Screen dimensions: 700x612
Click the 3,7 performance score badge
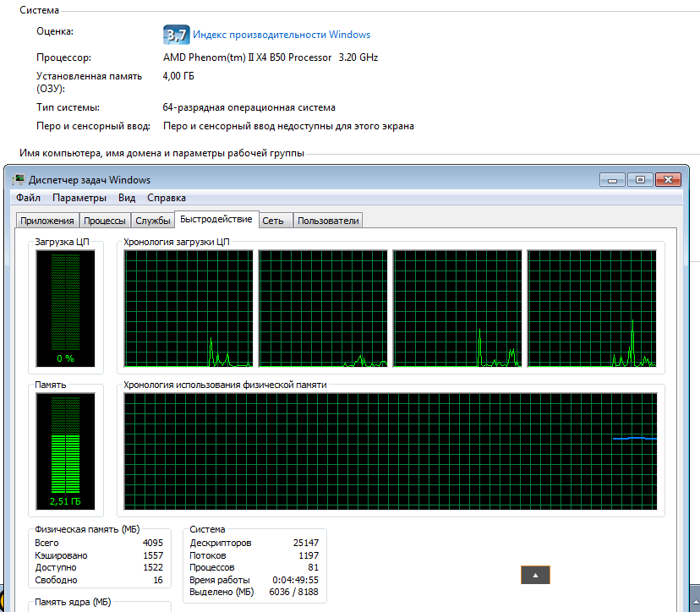(177, 35)
